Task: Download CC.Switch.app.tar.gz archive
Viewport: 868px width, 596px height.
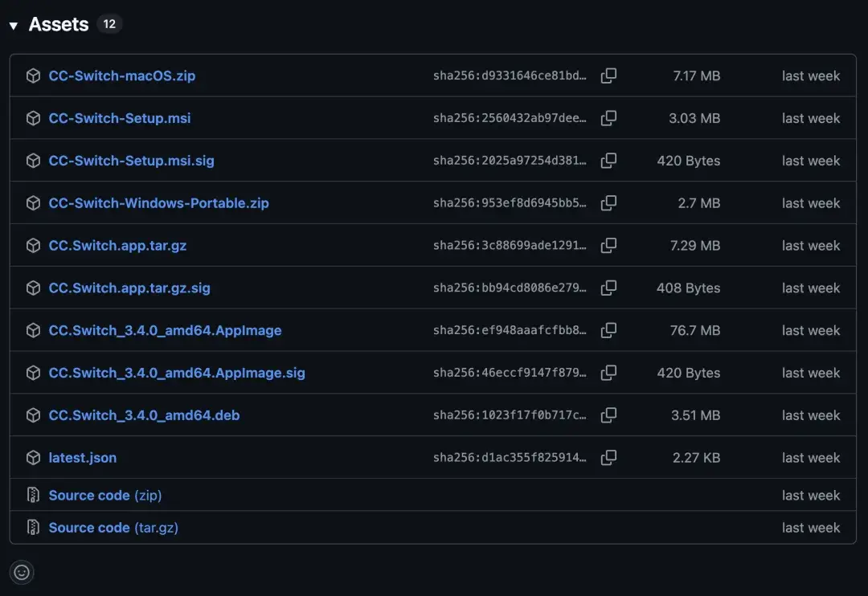Action: pyautogui.click(x=117, y=246)
